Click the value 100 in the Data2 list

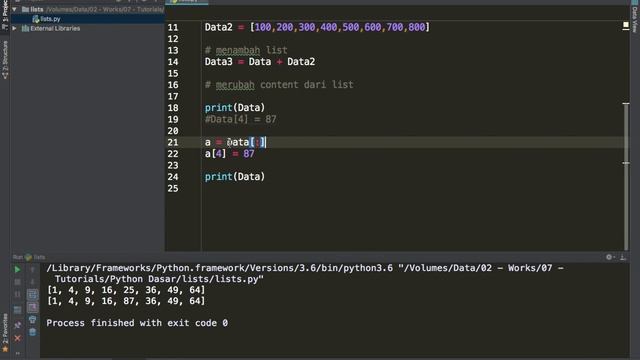tap(263, 27)
